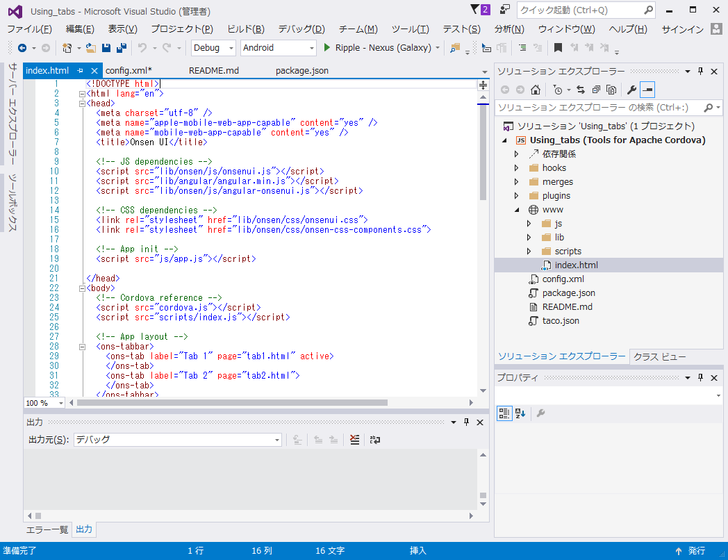Click Collapse All in Solution Explorer
Image resolution: width=728 pixels, height=560 pixels.
click(596, 90)
